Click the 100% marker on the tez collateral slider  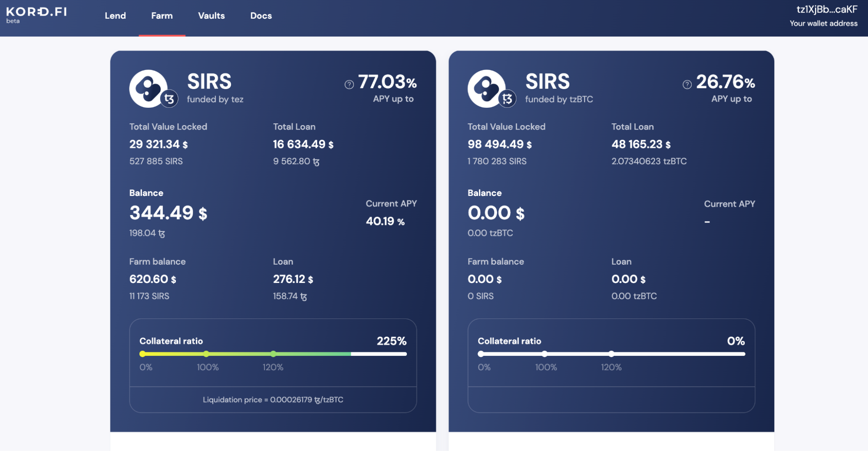point(206,354)
